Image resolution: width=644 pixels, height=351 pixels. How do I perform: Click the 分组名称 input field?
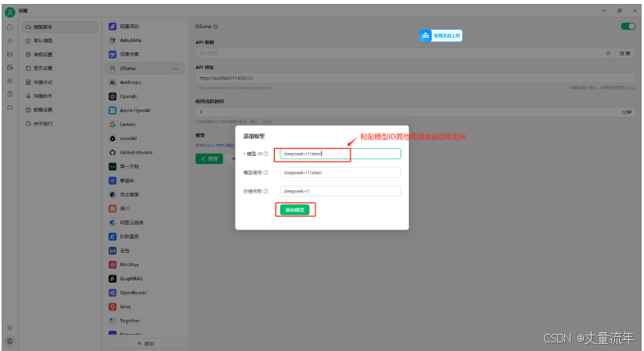pos(340,191)
